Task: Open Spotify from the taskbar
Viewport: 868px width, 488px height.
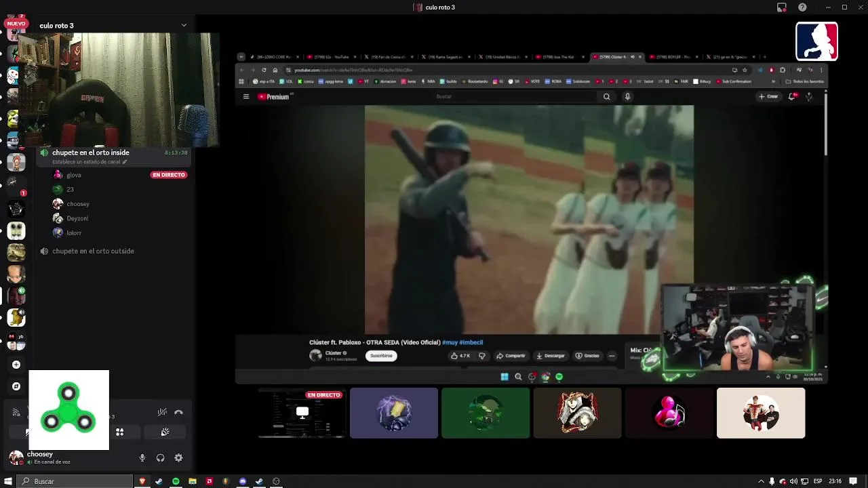Action: 176,481
